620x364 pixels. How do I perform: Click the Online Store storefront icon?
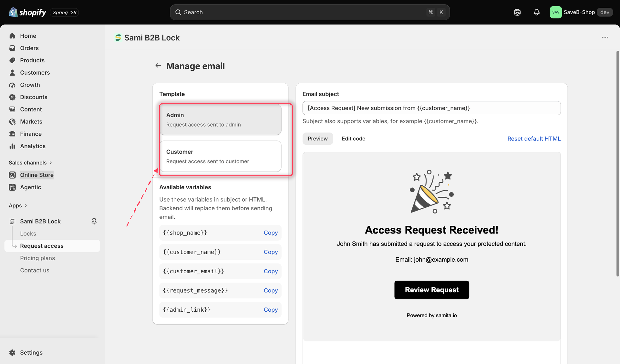tap(12, 175)
